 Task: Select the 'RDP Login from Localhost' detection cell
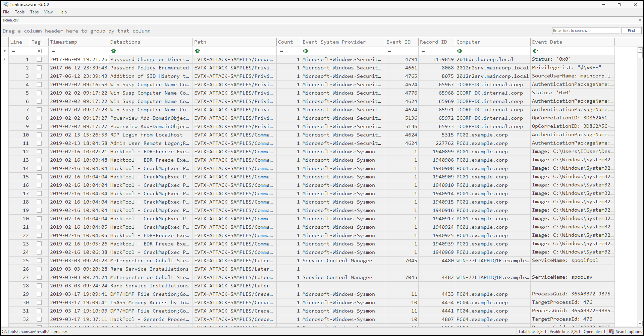pos(151,135)
